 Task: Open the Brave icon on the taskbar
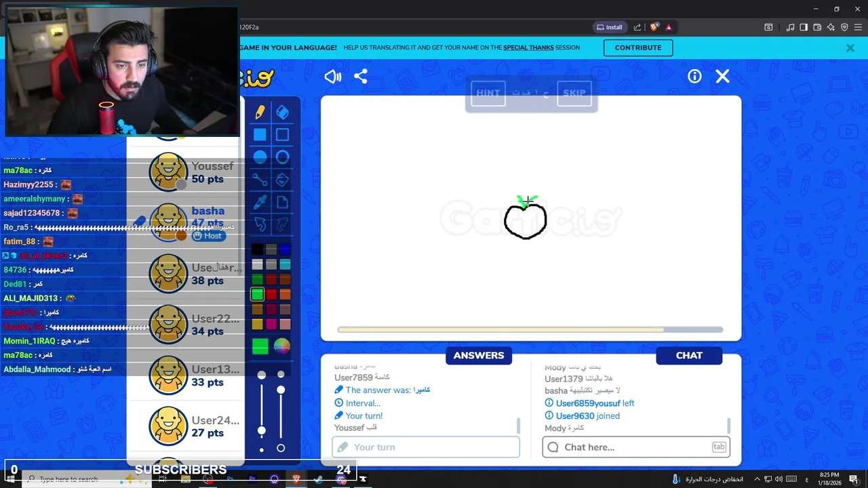[296, 479]
